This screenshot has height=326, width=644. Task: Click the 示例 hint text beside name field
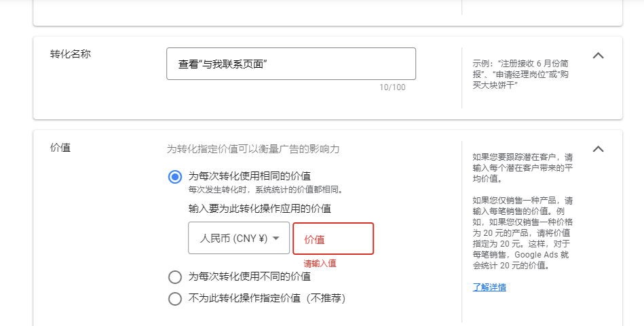520,75
